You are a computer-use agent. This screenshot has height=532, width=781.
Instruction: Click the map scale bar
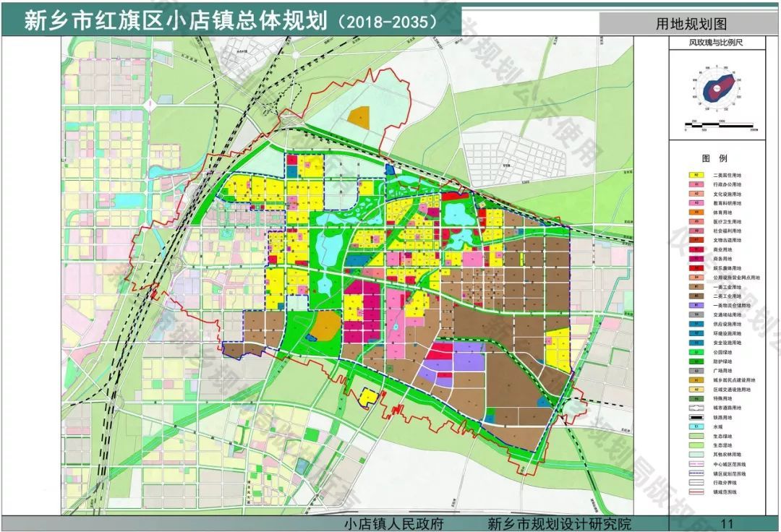(721, 126)
